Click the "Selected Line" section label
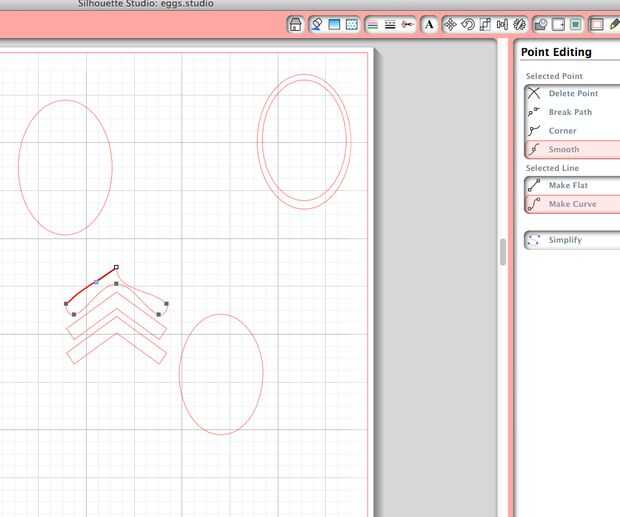Viewport: 620px width, 517px height. click(x=552, y=168)
